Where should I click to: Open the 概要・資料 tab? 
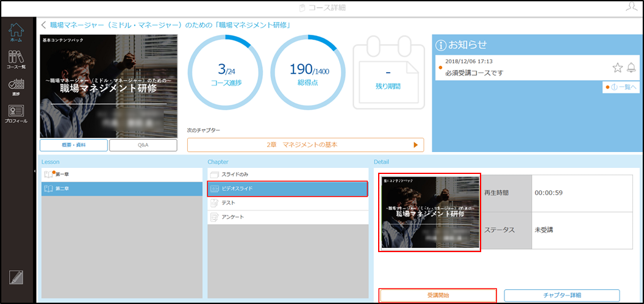(x=74, y=145)
